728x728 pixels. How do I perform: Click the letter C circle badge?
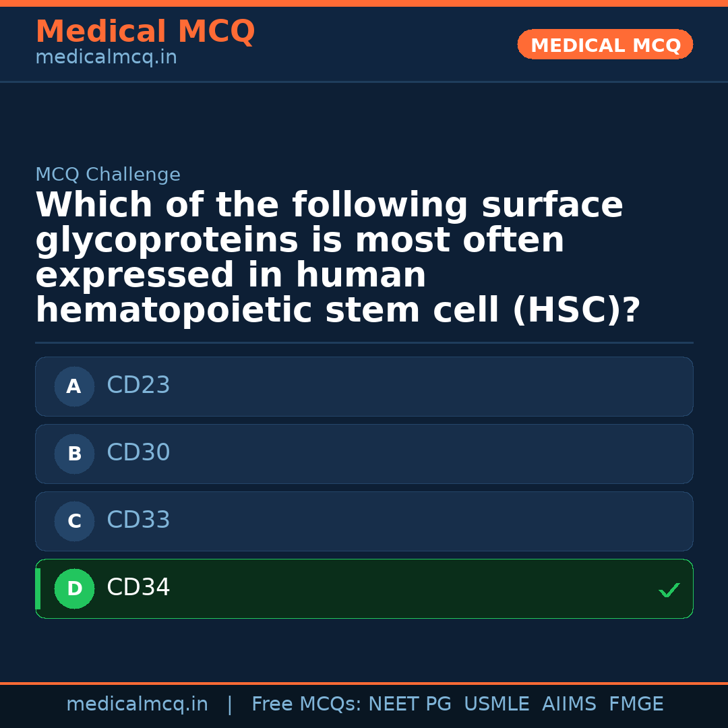74,522
